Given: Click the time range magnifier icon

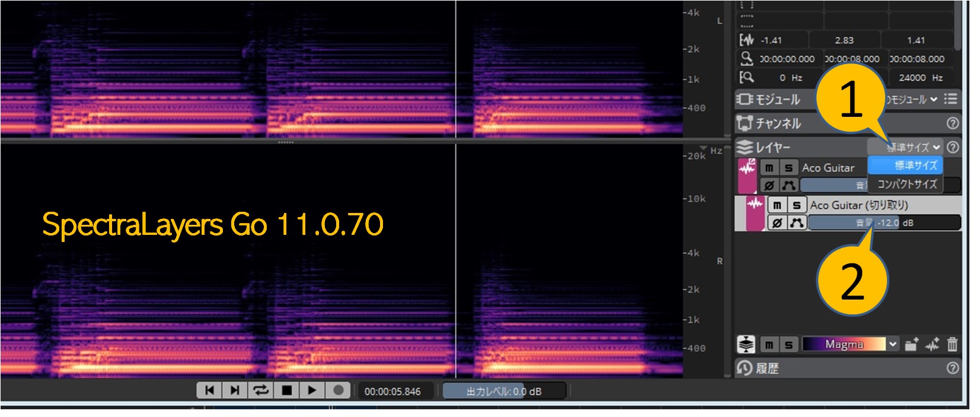Looking at the screenshot, I should point(746,58).
